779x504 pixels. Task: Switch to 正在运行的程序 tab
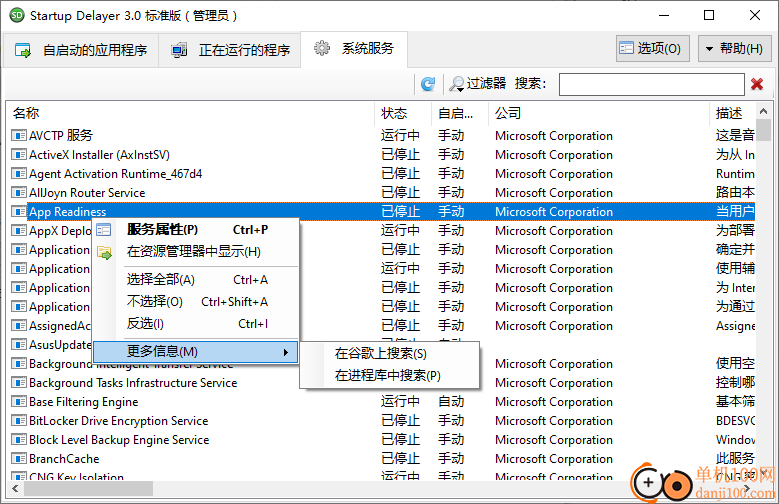tap(230, 50)
